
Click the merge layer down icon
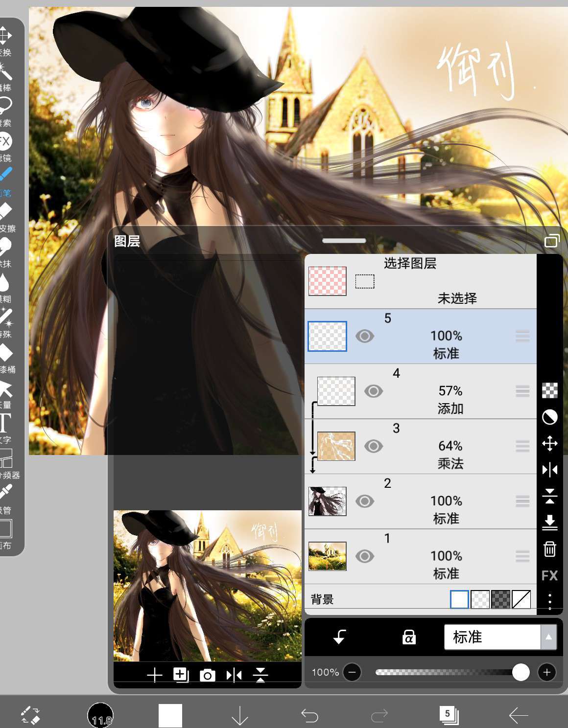pos(550,523)
